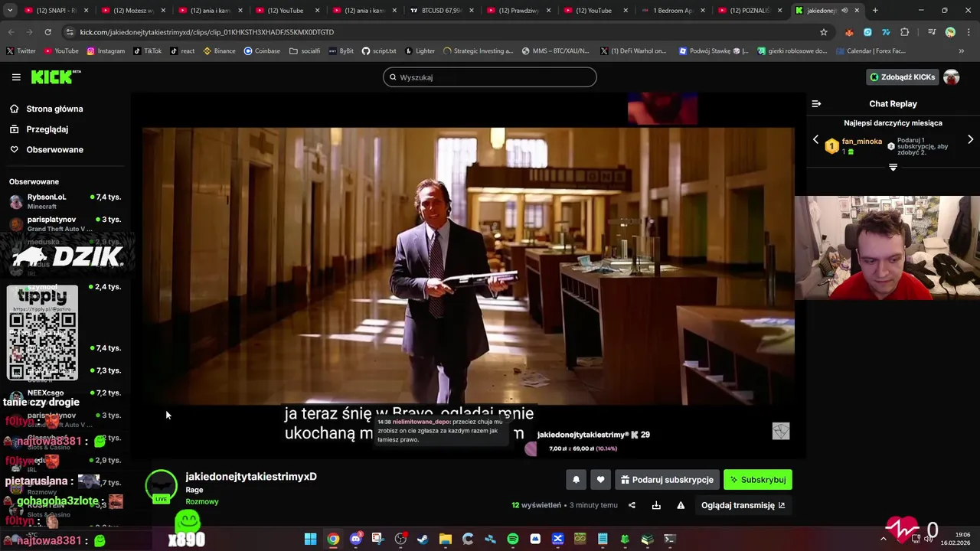The height and width of the screenshot is (551, 980).
Task: Open the user profile avatar menu
Action: 952,77
